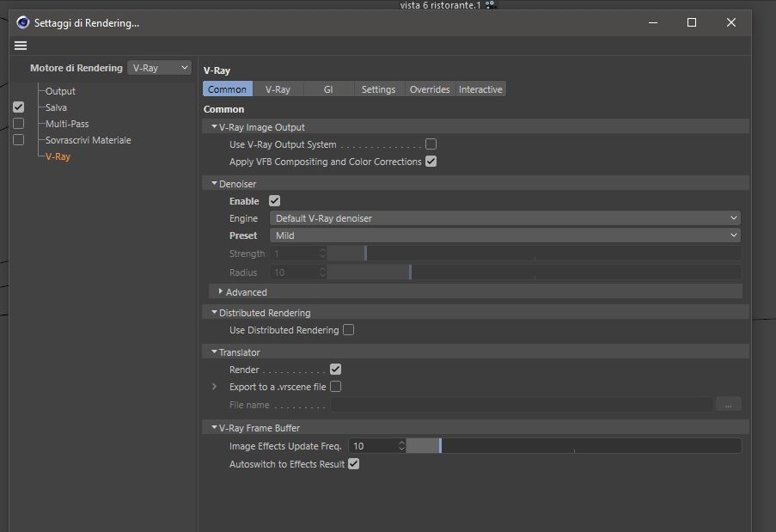Open the Interactive tab
The width and height of the screenshot is (776, 532).
480,89
